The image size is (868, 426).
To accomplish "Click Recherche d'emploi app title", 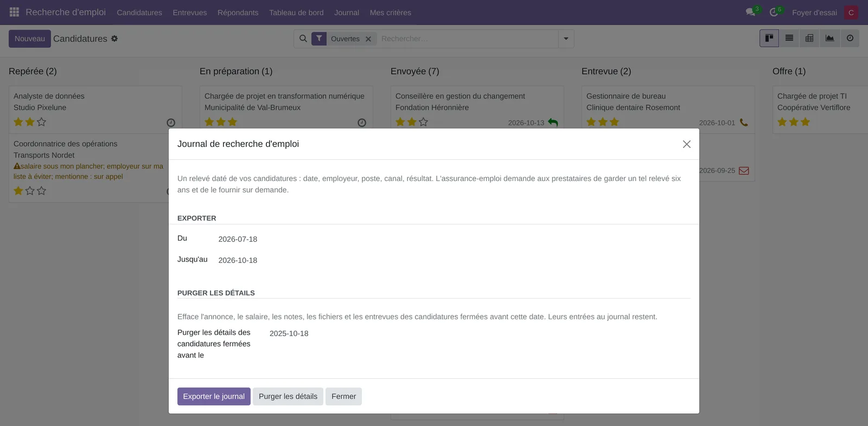I will (x=66, y=12).
